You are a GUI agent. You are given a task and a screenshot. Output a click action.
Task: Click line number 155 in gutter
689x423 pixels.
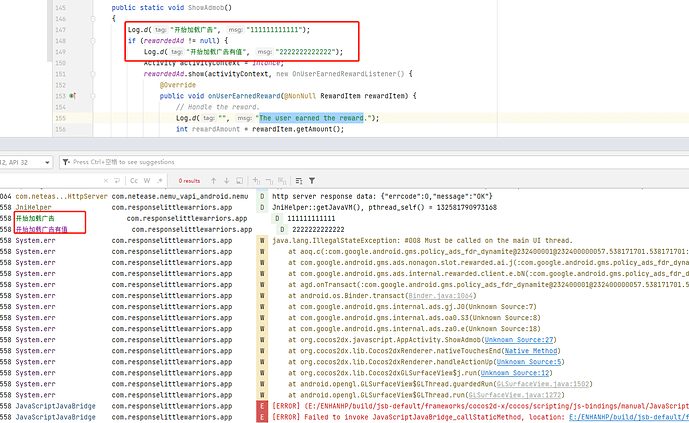pos(61,118)
